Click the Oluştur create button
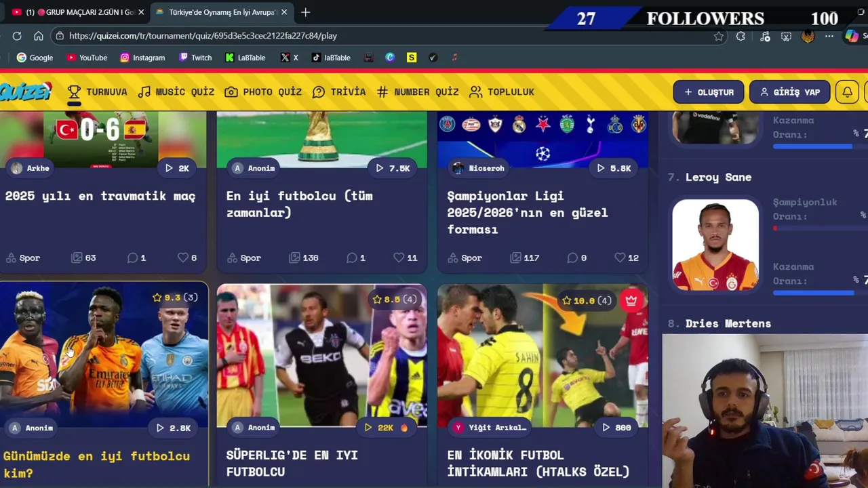The height and width of the screenshot is (488, 868). point(709,92)
